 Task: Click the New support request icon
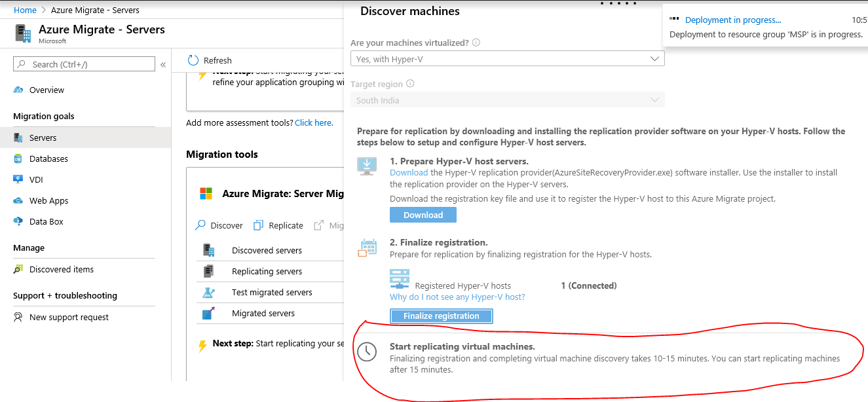click(18, 318)
